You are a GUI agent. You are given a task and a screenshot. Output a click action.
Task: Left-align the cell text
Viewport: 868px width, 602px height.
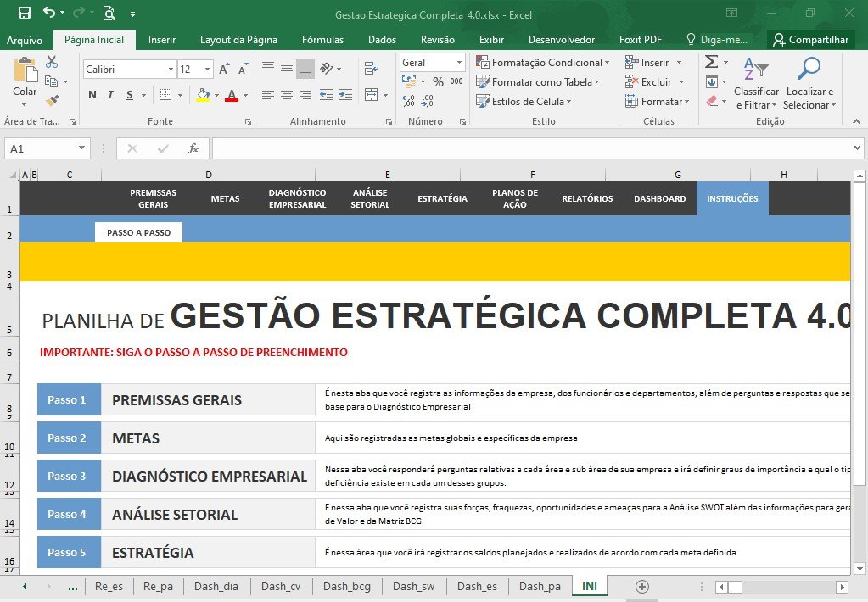coord(268,95)
